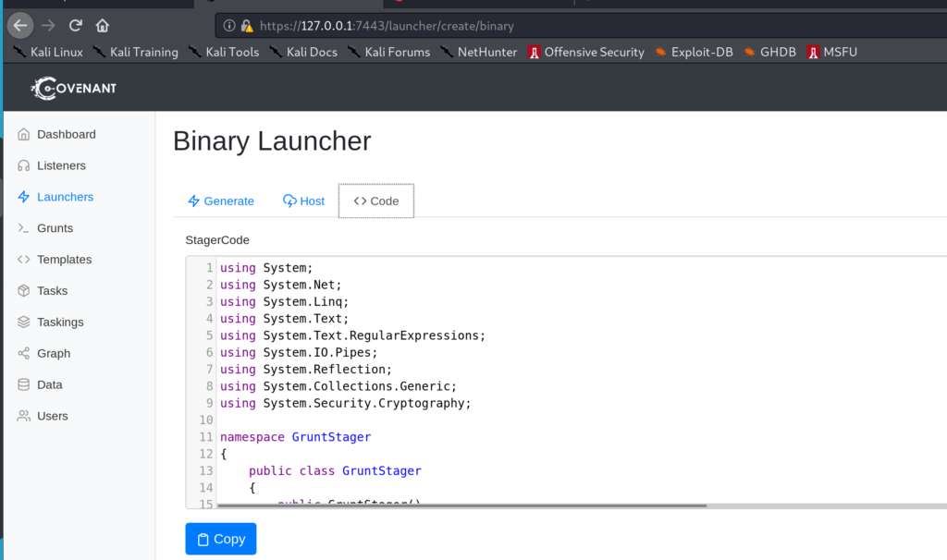Open the MSFU bookmark
947x560 pixels.
(832, 52)
